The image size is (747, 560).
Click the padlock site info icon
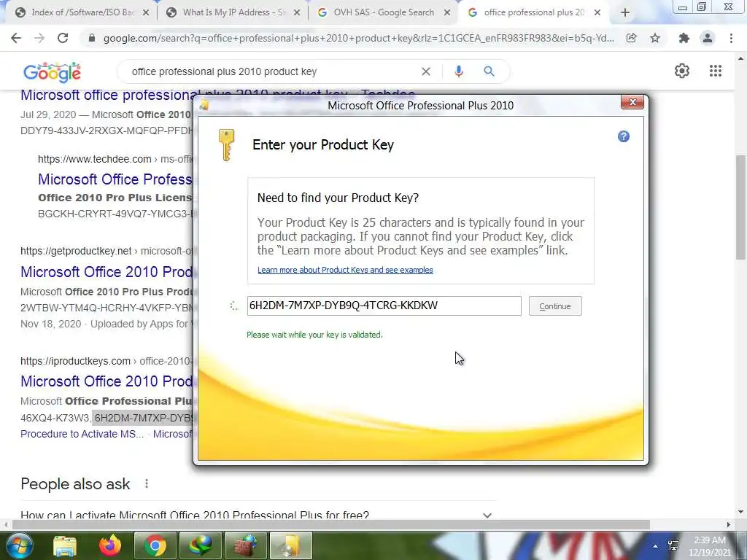pos(92,38)
